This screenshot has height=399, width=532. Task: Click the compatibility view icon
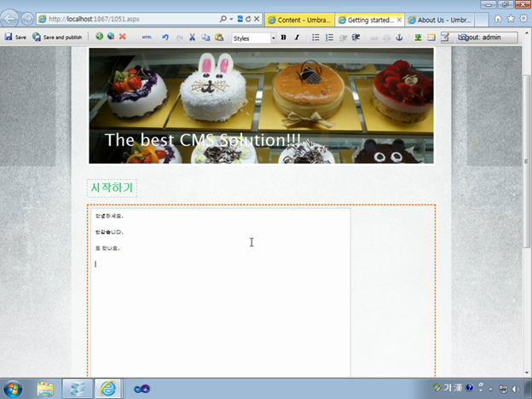coord(240,19)
